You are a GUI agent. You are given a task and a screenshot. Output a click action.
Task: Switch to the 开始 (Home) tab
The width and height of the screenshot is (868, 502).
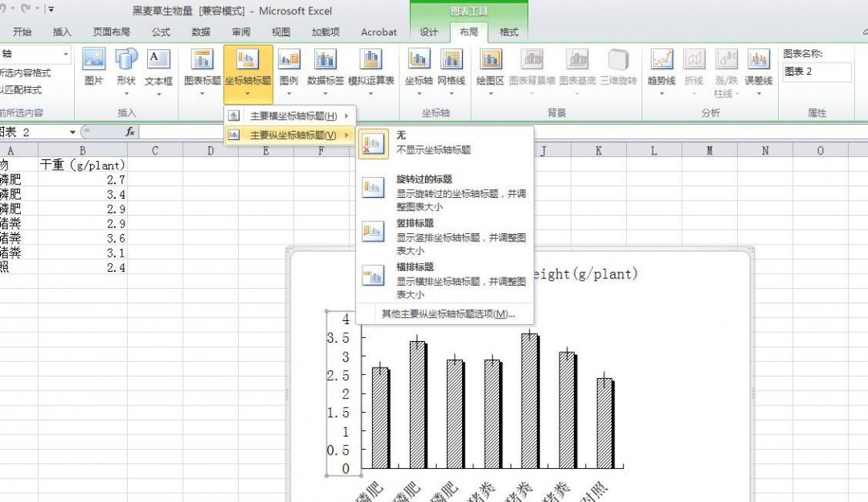pyautogui.click(x=23, y=32)
